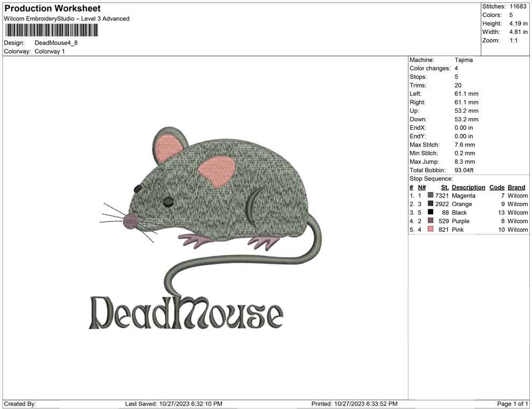The height and width of the screenshot is (409, 532).
Task: Click the machine value 'Tajima'
Action: point(463,60)
